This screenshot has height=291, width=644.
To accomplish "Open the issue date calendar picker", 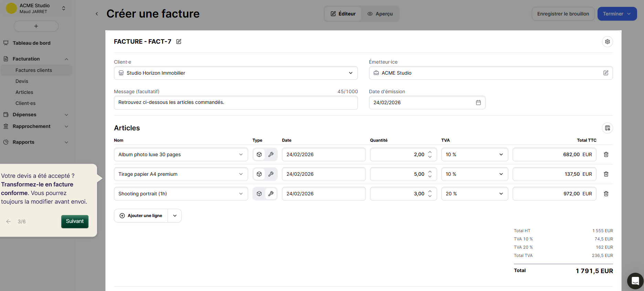I will click(x=478, y=103).
